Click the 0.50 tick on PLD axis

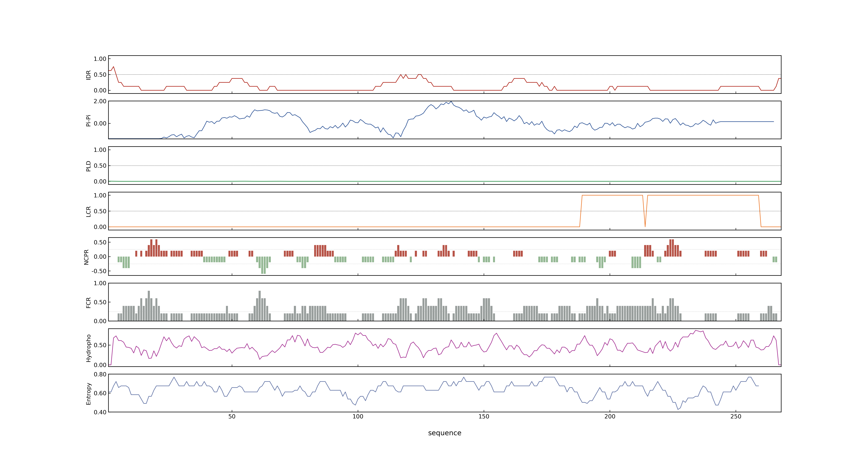[100, 166]
